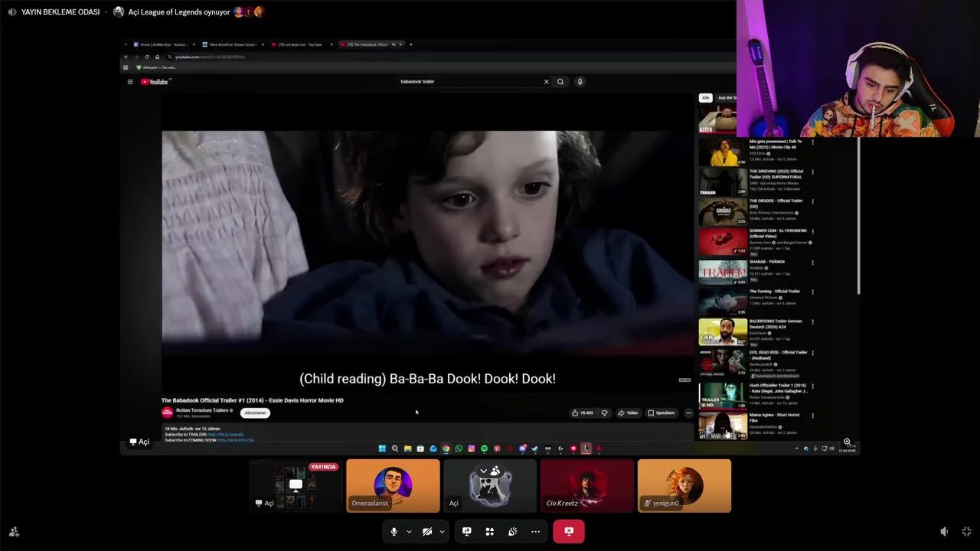Open WhatsApp from shared taskbar
980x551 pixels.
tap(459, 448)
